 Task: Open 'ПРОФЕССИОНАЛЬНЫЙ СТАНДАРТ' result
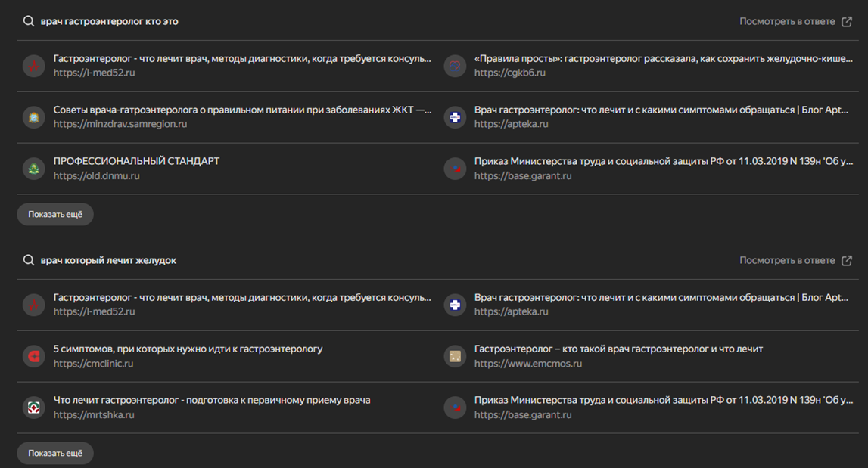coord(136,161)
